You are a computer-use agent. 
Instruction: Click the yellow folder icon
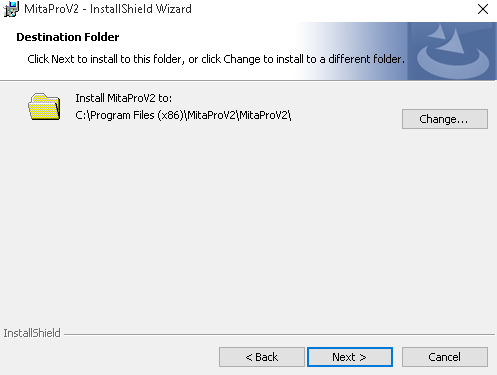[44, 107]
